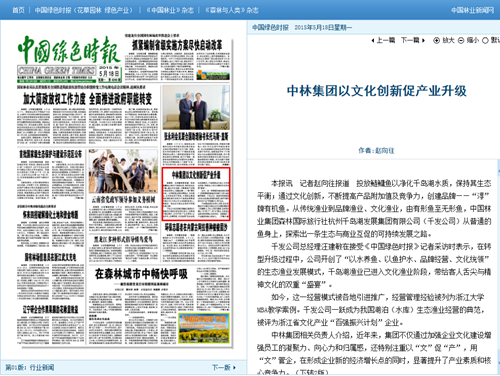Open the 在森林城市中畅快呼吸 article
The height and width of the screenshot is (376, 500).
click(141, 274)
